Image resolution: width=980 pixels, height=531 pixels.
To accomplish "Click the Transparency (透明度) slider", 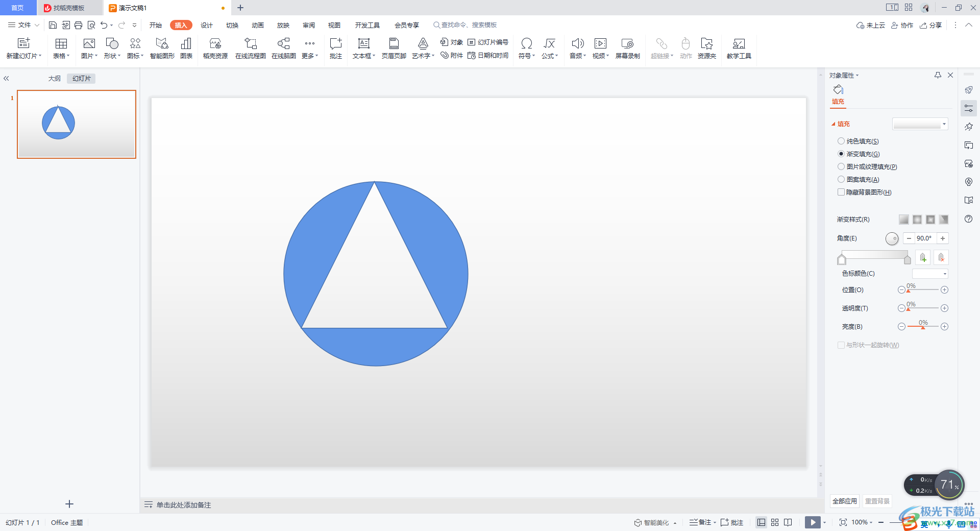I will [x=923, y=308].
